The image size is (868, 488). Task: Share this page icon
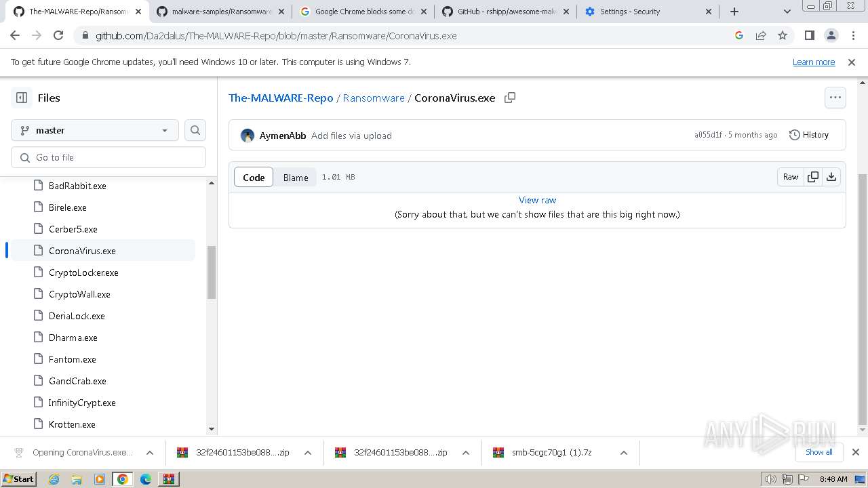tap(761, 35)
